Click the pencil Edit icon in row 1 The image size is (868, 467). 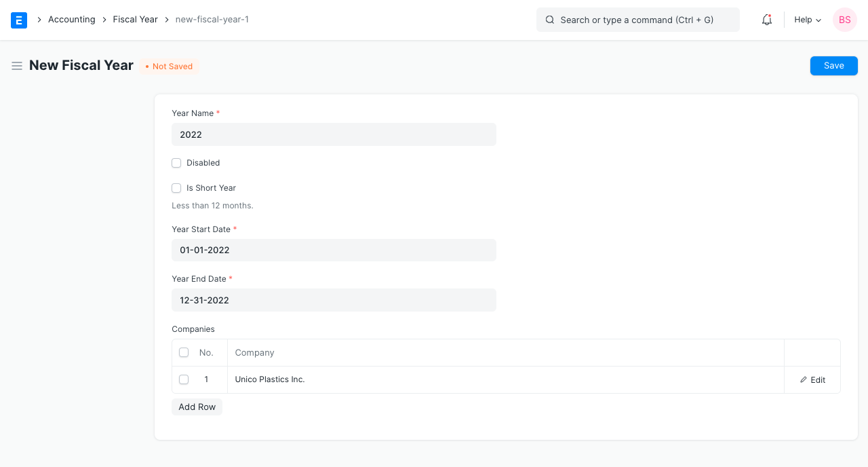tap(804, 379)
